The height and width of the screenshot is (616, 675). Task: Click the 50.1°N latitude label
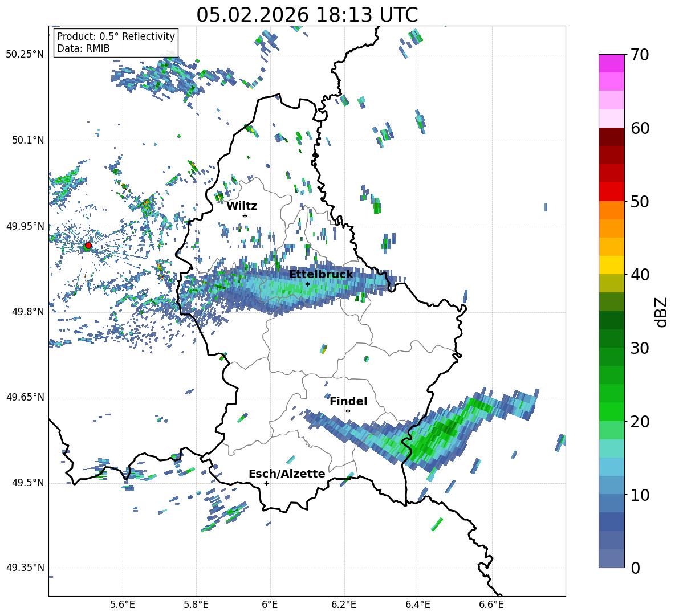[x=28, y=140]
